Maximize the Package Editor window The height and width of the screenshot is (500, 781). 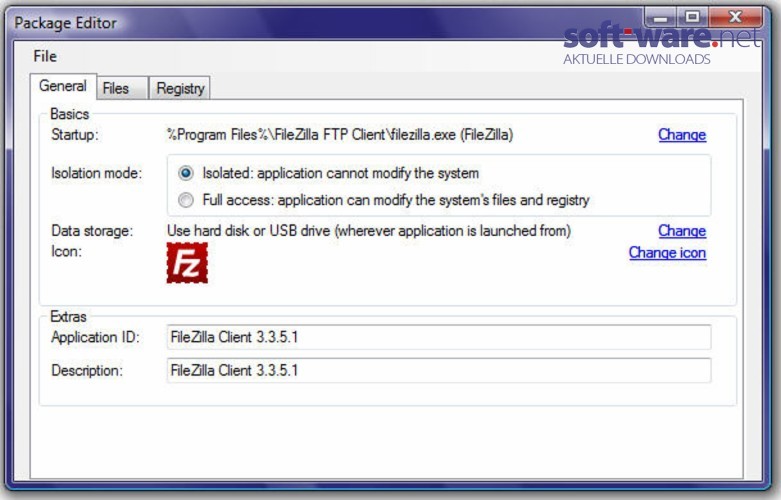pos(692,17)
